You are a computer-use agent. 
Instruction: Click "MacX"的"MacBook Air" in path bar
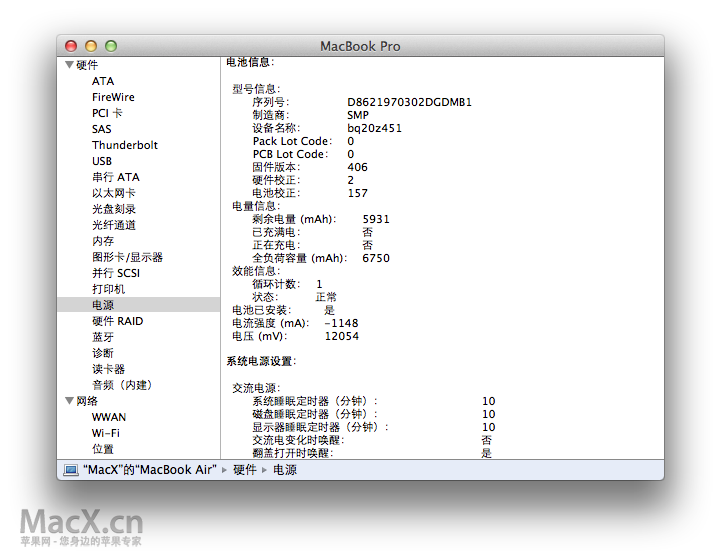(x=149, y=470)
